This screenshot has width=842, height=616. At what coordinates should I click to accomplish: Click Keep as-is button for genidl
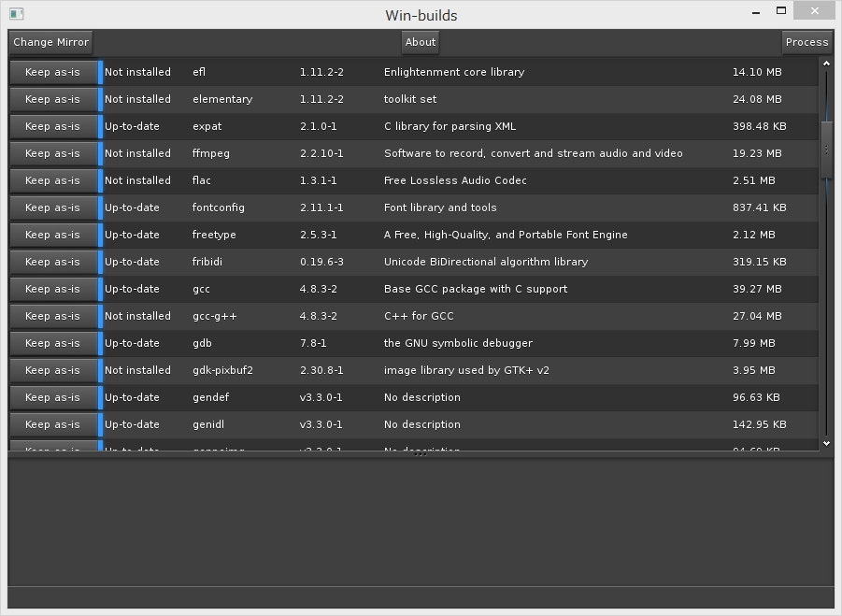[53, 424]
